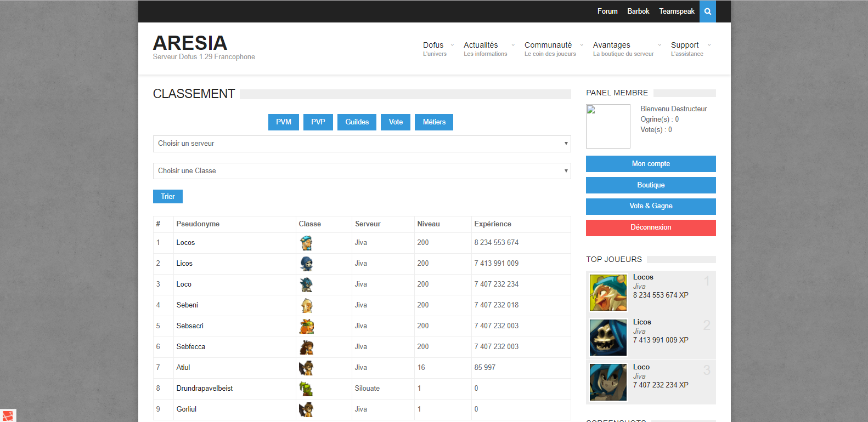The image size is (868, 422).
Task: Open the Choisir une Classe dropdown
Action: (362, 171)
